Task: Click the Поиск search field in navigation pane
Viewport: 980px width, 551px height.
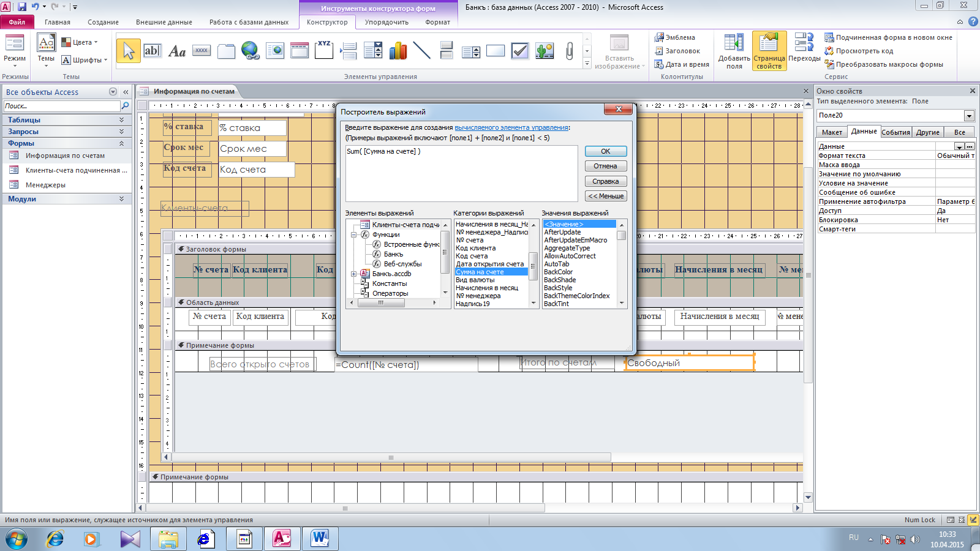Action: [x=62, y=106]
